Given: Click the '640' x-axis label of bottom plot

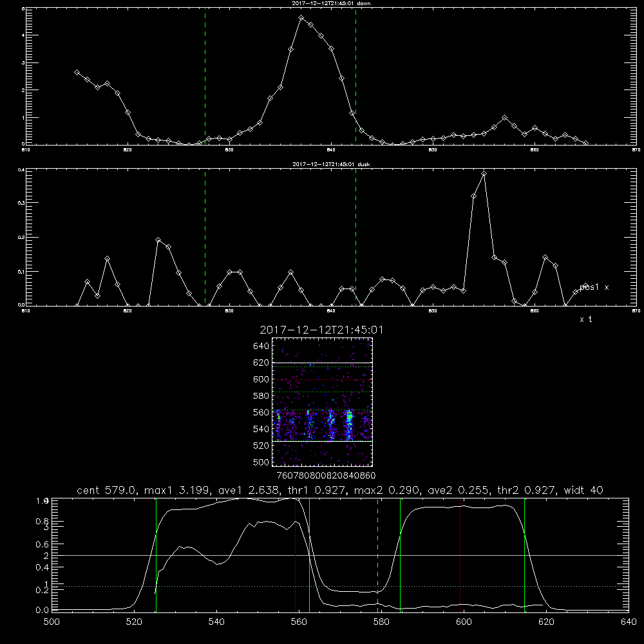Looking at the screenshot, I should [629, 622].
